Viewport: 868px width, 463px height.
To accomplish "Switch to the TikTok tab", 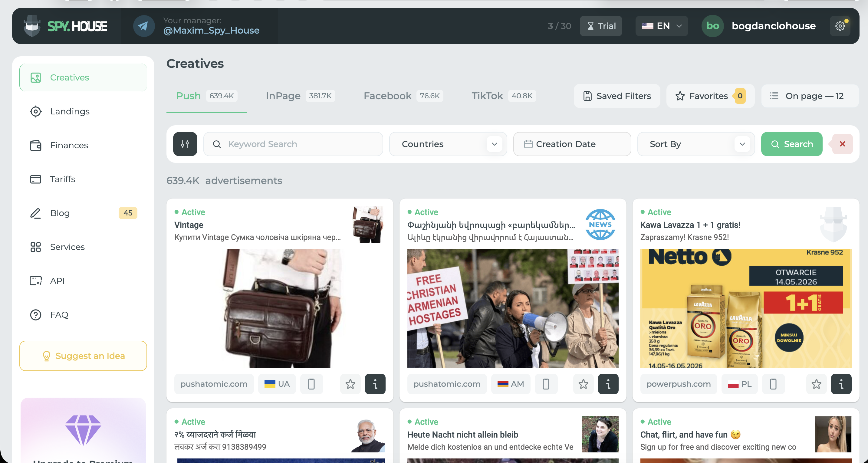I will point(503,96).
